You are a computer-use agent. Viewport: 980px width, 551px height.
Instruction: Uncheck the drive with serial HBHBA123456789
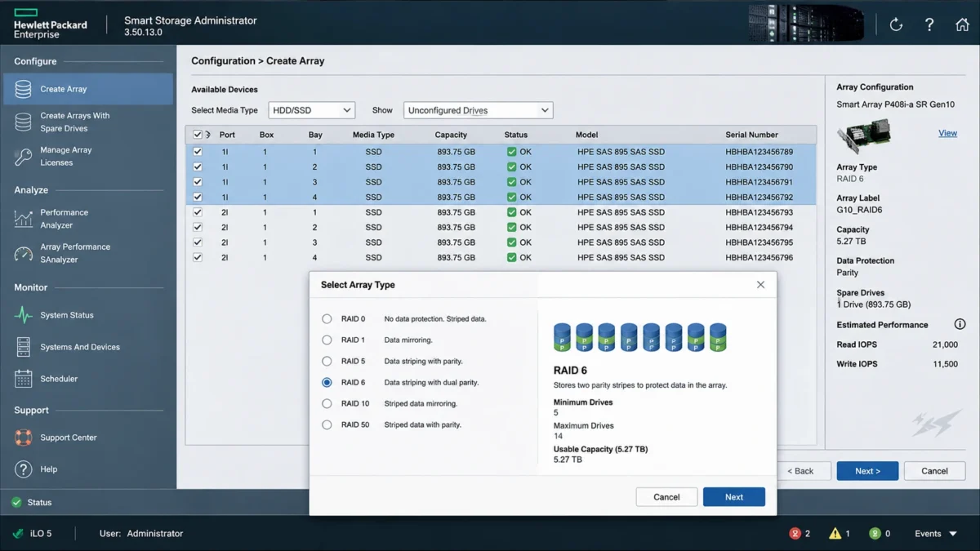[x=198, y=152]
